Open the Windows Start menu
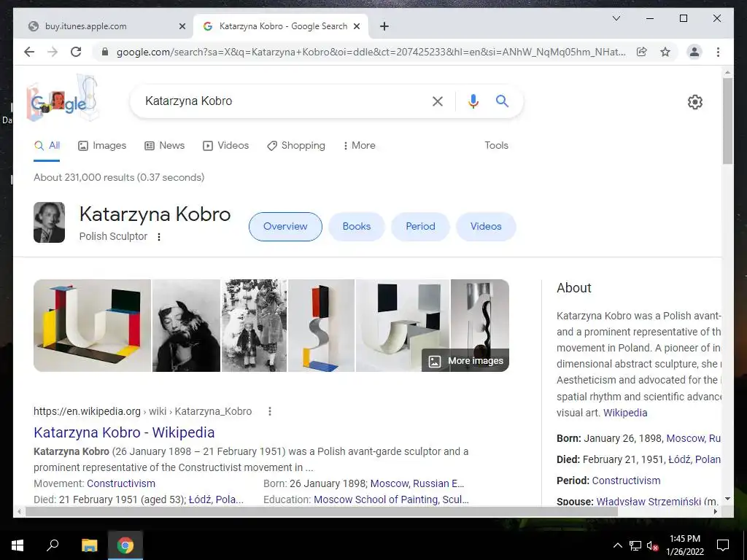747x560 pixels. [18, 545]
